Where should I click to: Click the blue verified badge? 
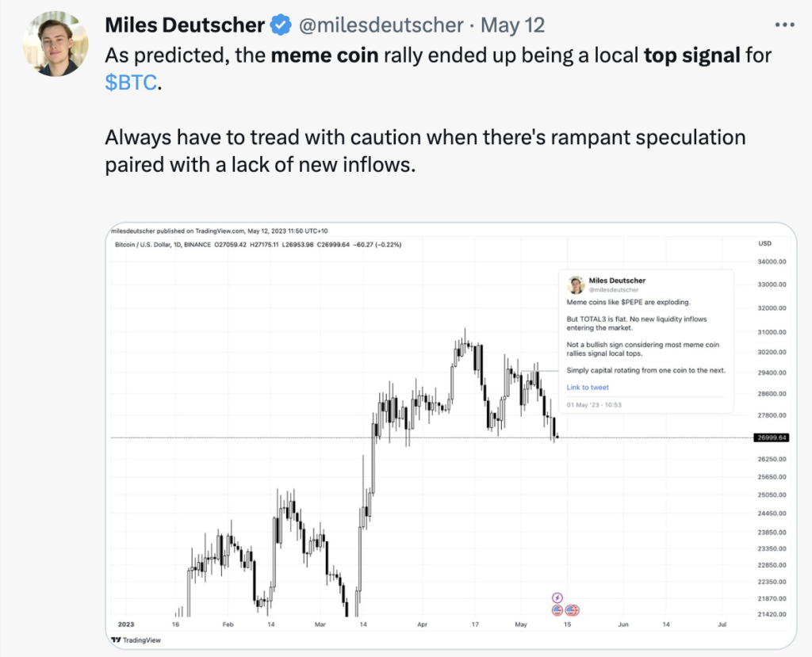(x=281, y=25)
